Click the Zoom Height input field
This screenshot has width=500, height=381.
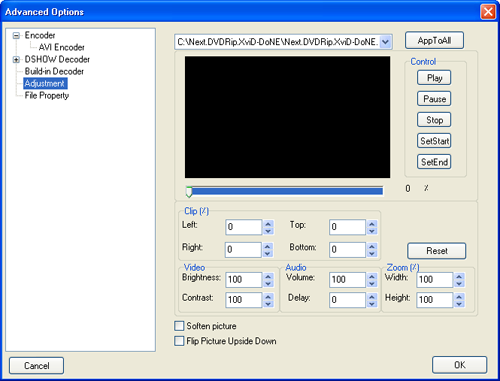click(x=435, y=300)
